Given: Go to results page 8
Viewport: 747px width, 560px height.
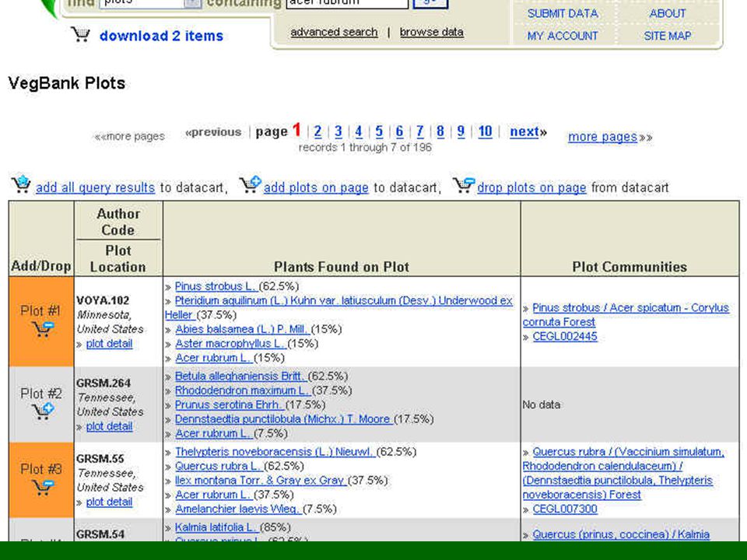Looking at the screenshot, I should tap(440, 131).
